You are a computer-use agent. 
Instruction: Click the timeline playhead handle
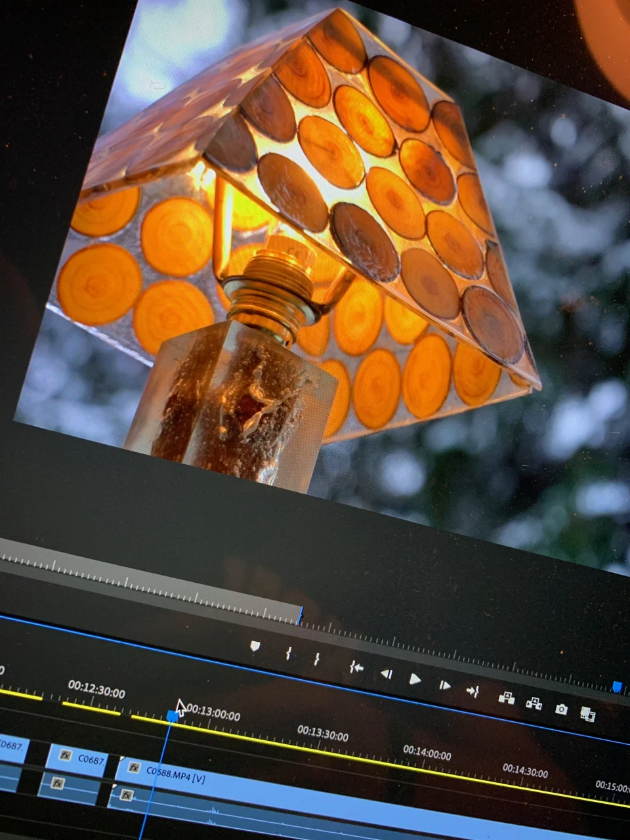point(172,716)
